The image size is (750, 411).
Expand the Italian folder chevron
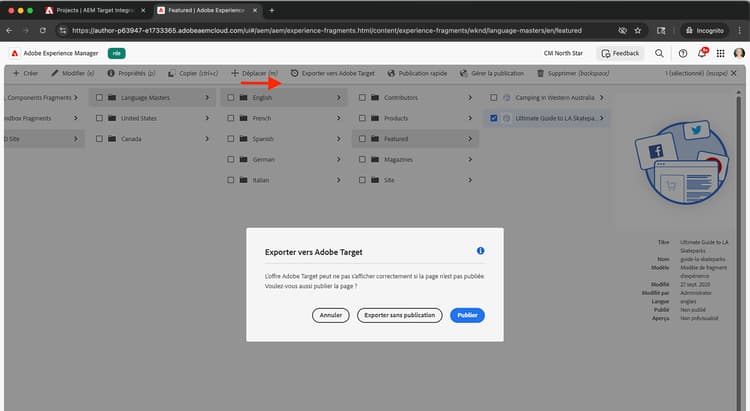(339, 180)
